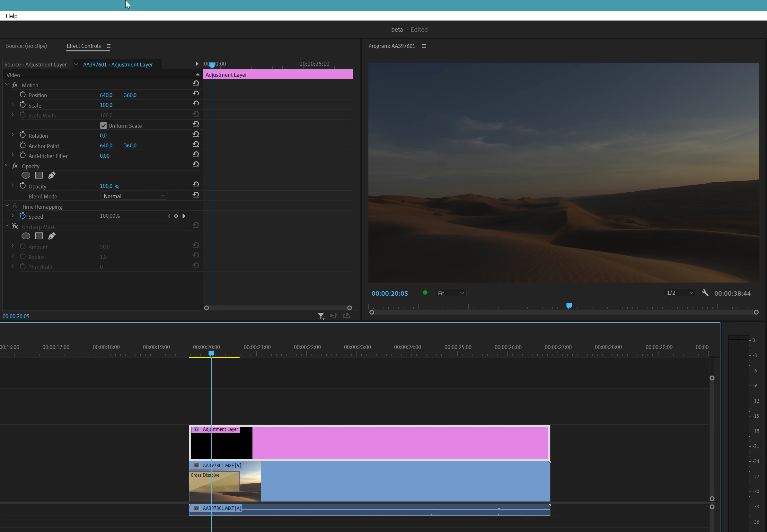Open Program monitor settings wrench

705,293
